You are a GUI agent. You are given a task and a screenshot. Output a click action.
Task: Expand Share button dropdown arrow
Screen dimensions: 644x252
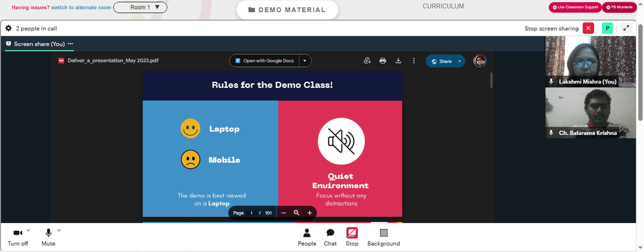pos(460,61)
